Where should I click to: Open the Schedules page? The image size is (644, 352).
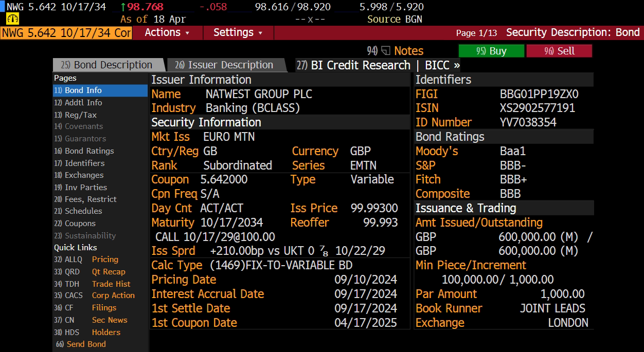78,211
